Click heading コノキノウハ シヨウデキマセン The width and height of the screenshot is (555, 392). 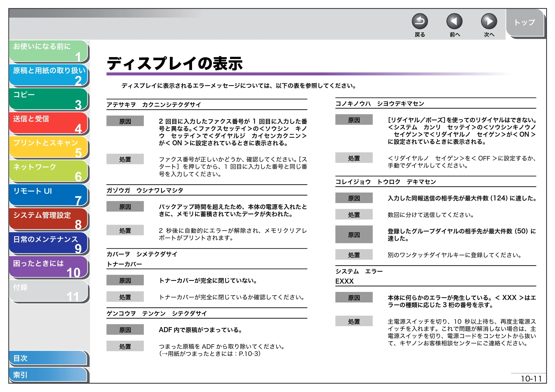(380, 104)
